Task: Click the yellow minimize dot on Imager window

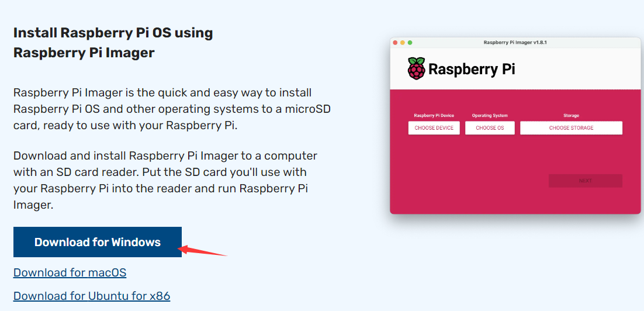Action: tap(403, 43)
